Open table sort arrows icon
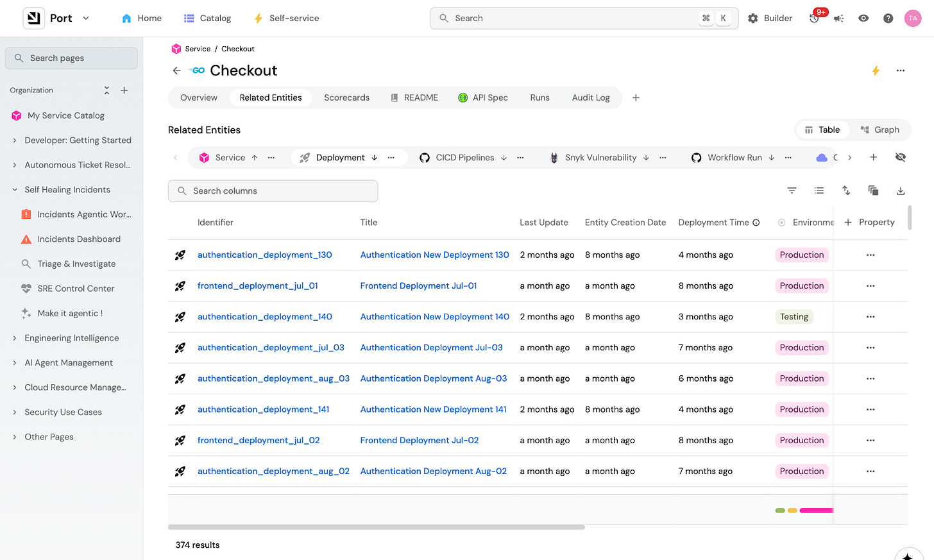The width and height of the screenshot is (934, 560). (x=846, y=191)
